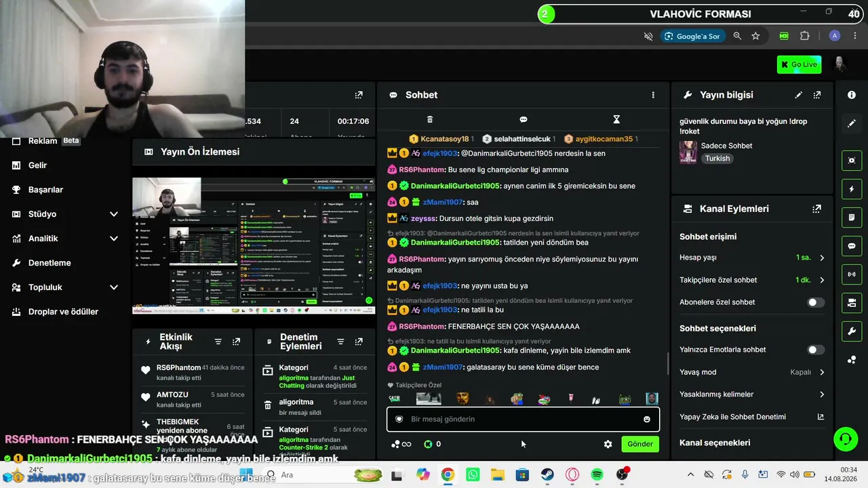This screenshot has width=868, height=488.
Task: Toggle the wrench icon in right sidebar
Action: point(852,331)
